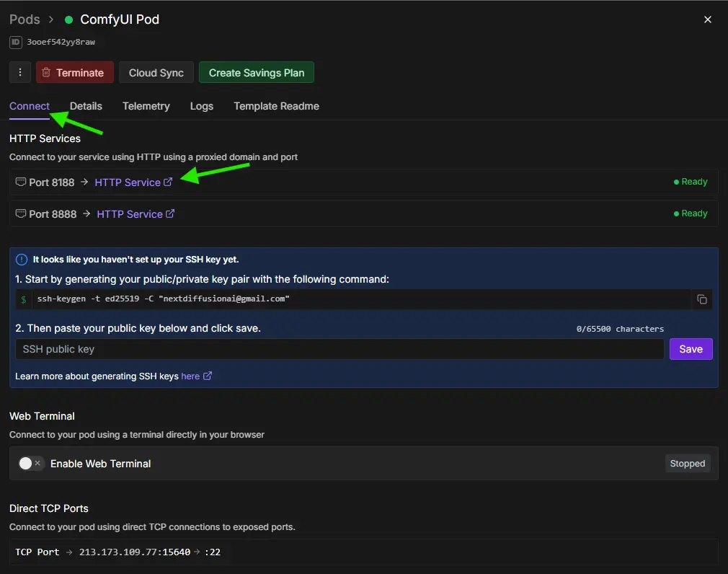Click the pod ID 3ooef542yy8raw
Screen dimensions: 728x574
point(61,43)
